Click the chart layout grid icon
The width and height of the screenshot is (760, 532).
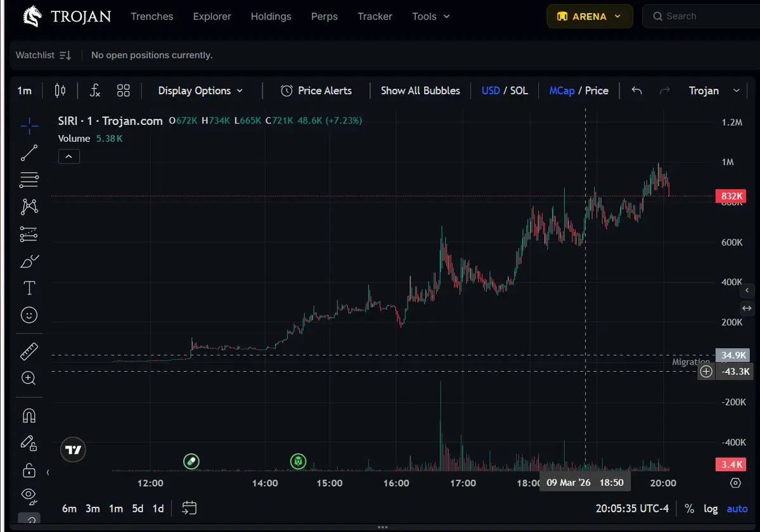click(124, 91)
